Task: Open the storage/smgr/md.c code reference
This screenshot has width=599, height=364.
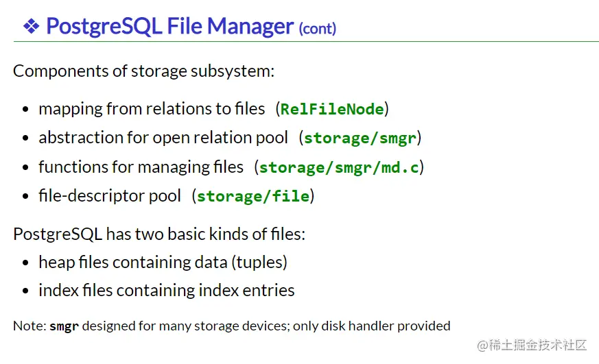Action: (x=339, y=167)
